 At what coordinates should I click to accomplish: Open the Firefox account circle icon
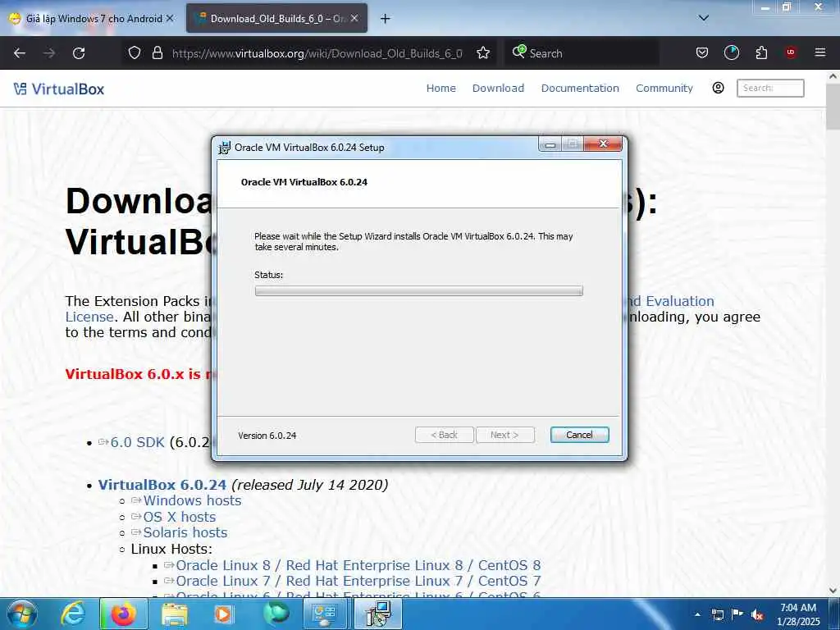click(x=731, y=53)
